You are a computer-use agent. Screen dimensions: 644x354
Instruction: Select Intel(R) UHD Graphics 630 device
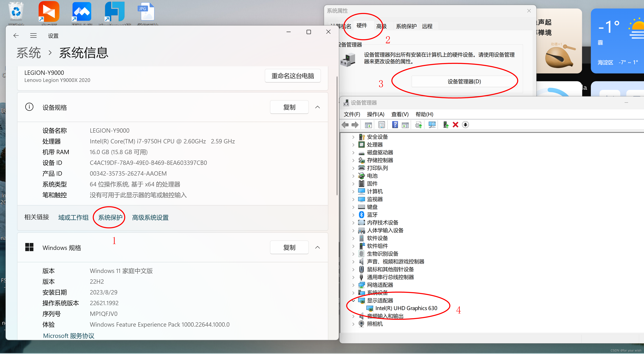coord(406,308)
